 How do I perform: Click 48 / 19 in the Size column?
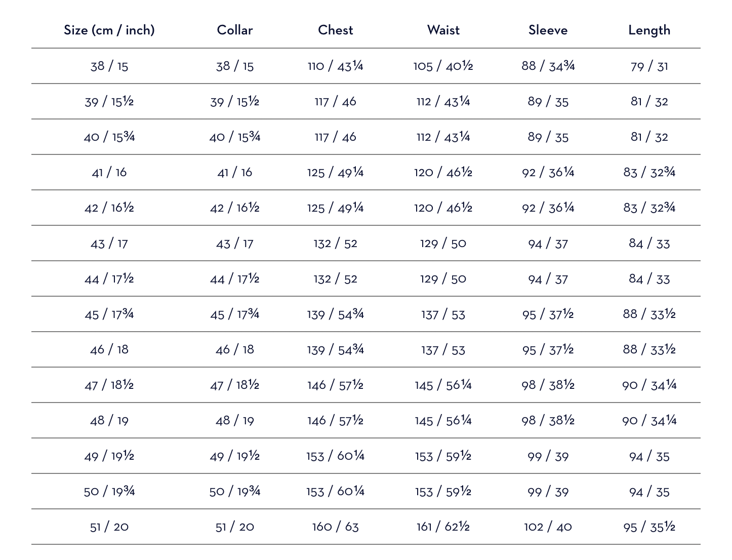(109, 421)
